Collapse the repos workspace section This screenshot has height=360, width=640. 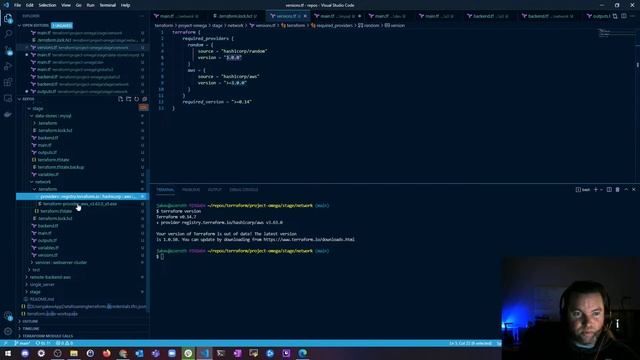[x=19, y=99]
